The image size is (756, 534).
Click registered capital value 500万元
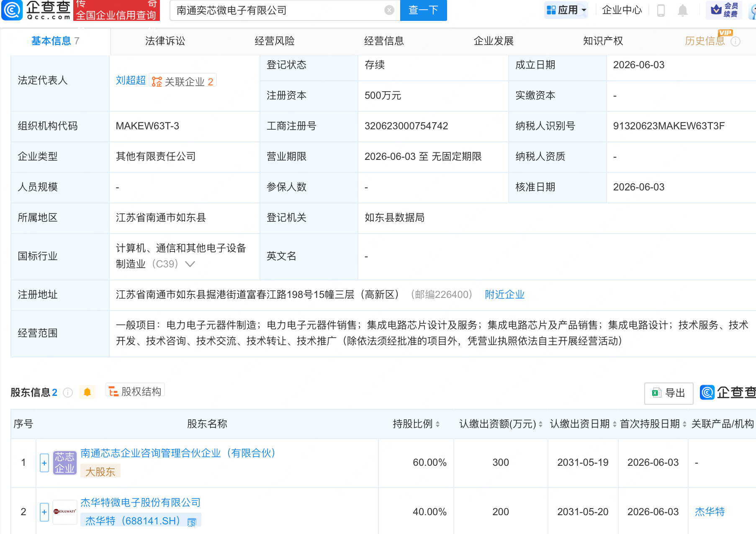point(383,95)
